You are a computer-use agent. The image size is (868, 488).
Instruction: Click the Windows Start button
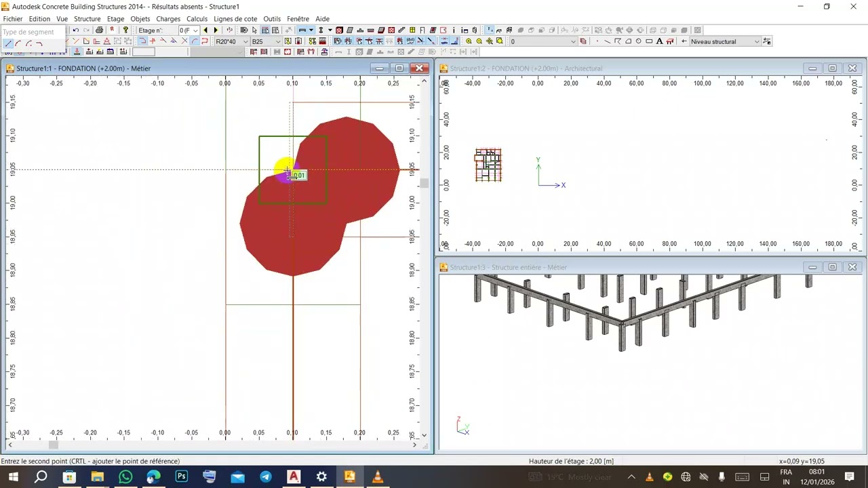click(13, 476)
